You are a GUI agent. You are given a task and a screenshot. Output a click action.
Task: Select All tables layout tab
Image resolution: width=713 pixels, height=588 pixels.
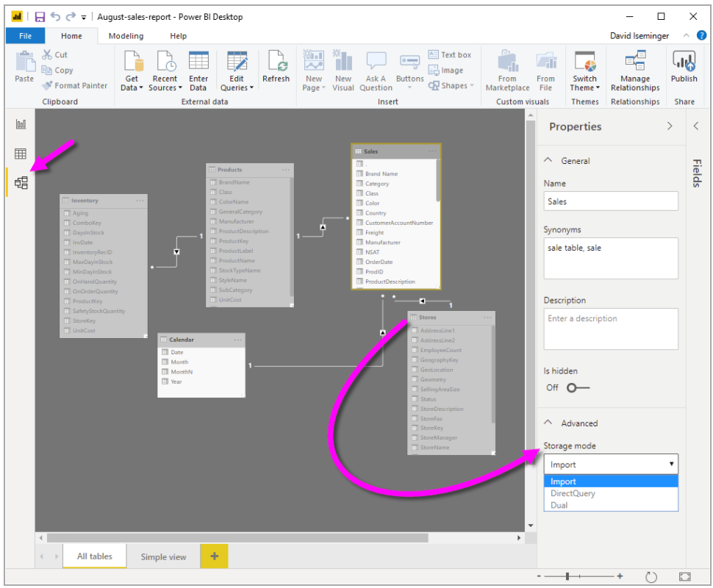tap(95, 556)
